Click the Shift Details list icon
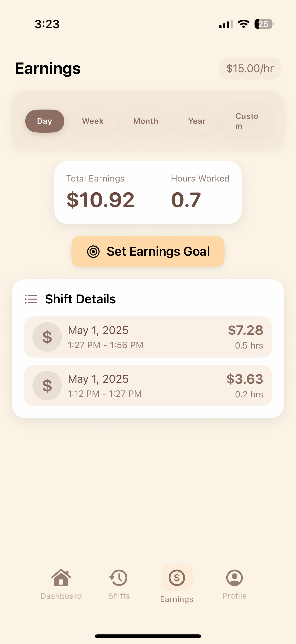This screenshot has width=296, height=644. (x=31, y=299)
